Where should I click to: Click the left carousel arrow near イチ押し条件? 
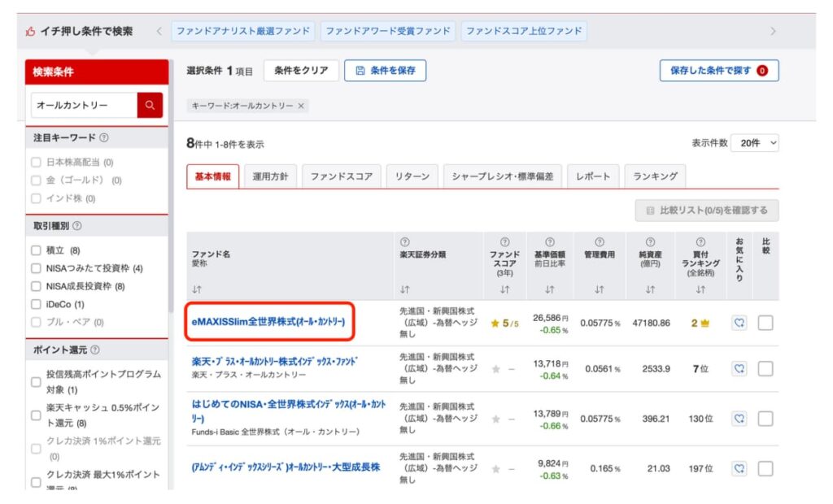coord(159,31)
